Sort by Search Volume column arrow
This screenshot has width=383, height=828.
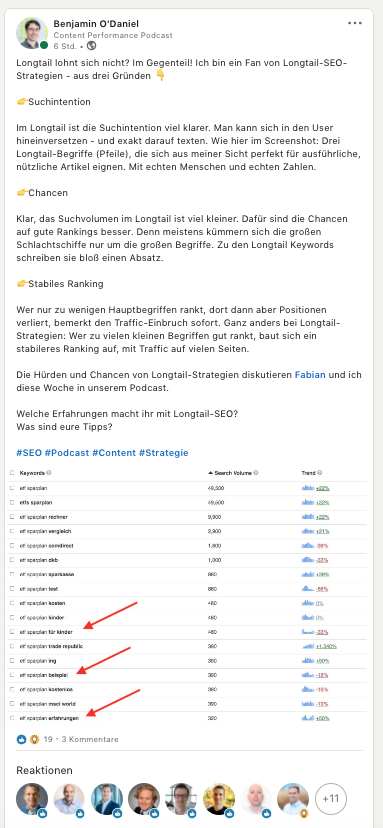pyautogui.click(x=210, y=473)
